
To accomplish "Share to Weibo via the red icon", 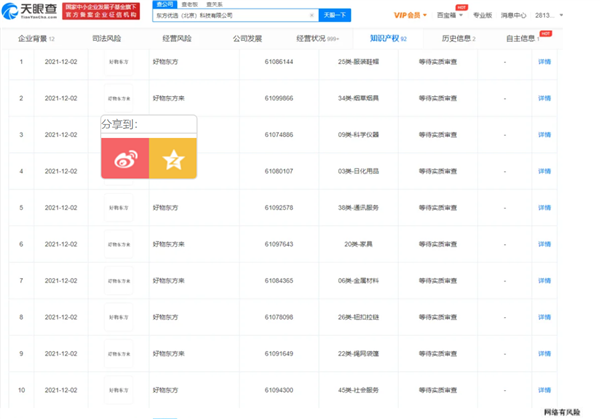I will (x=125, y=158).
